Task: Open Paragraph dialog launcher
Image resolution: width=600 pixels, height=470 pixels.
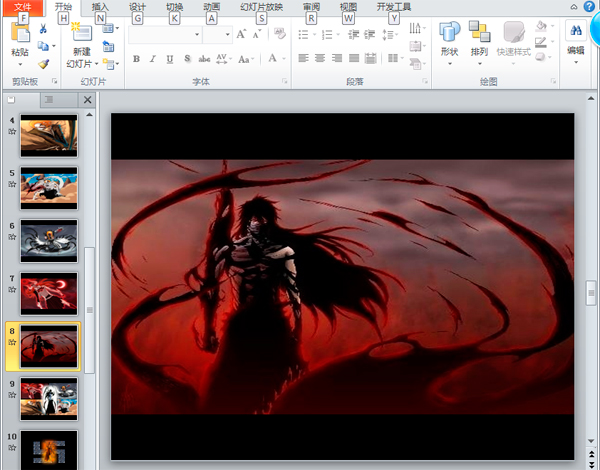Action: 425,81
